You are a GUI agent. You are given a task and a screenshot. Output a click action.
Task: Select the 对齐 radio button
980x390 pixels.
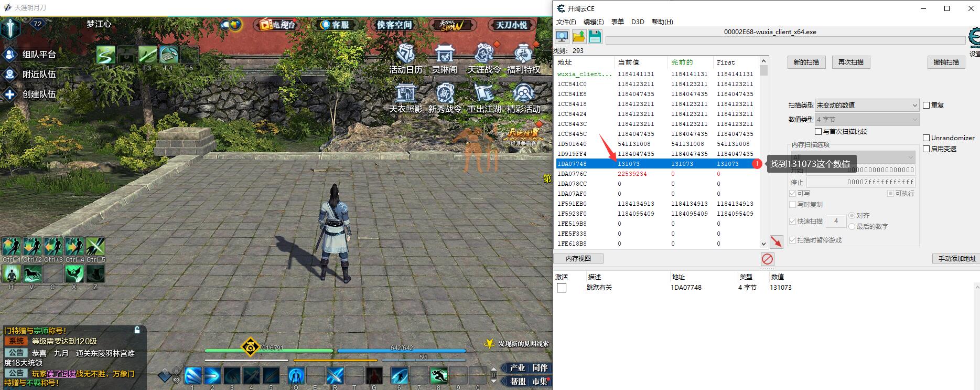pos(852,215)
